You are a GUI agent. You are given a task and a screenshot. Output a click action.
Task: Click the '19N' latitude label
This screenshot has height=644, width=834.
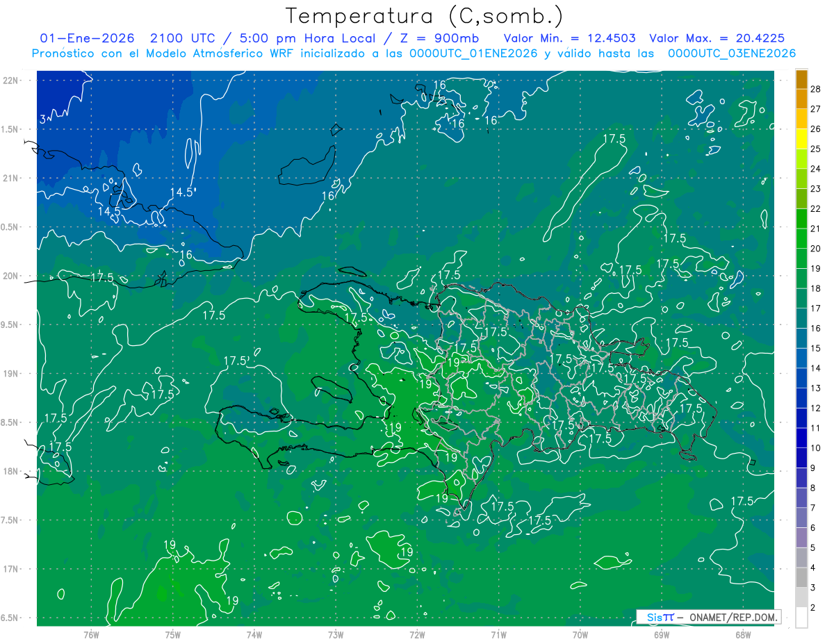click(10, 373)
